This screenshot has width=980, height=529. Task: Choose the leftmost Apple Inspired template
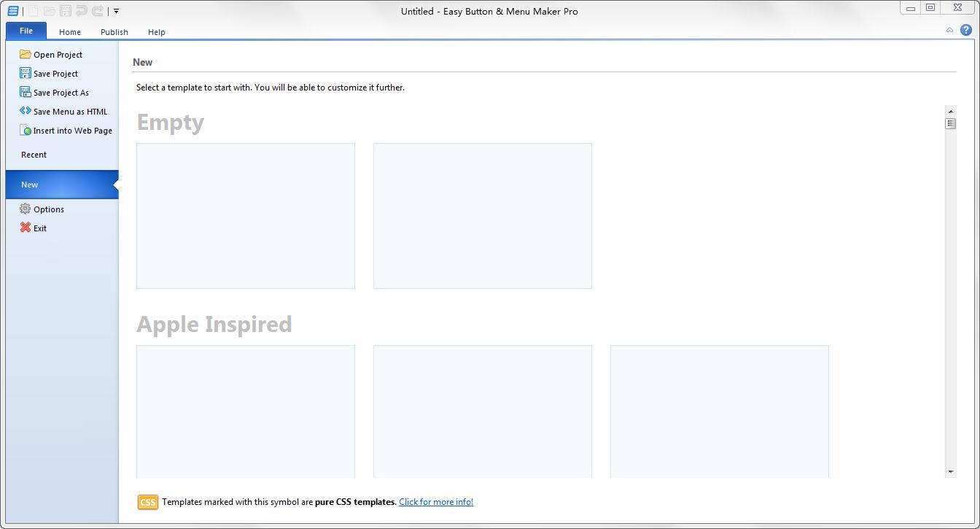(246, 412)
